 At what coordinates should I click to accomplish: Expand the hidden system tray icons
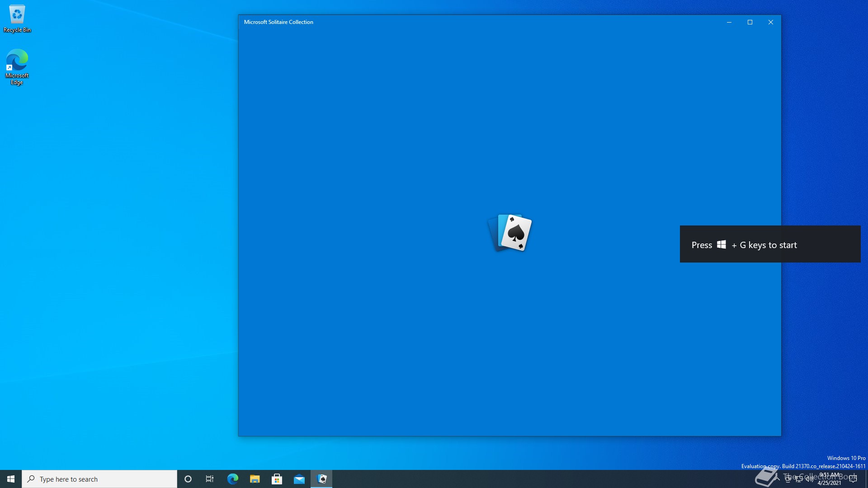(778, 479)
